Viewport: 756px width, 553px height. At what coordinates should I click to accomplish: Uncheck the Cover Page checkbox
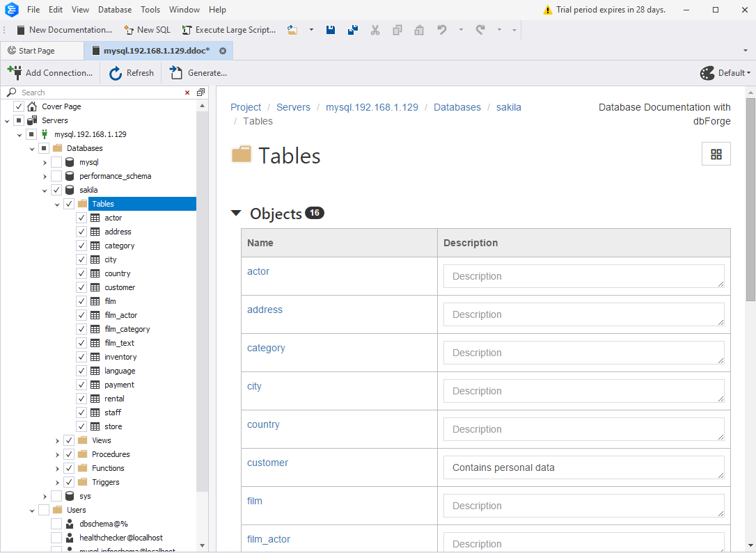(19, 106)
